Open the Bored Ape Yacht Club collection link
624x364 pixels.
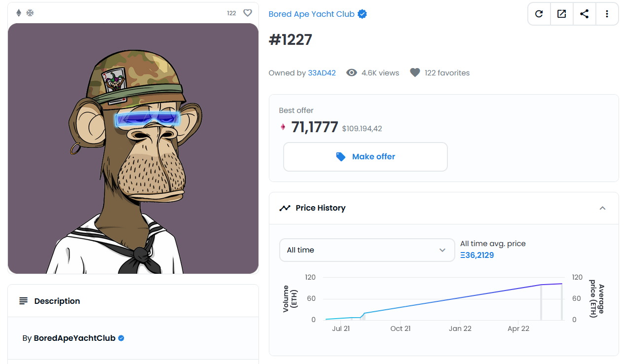[x=311, y=14]
